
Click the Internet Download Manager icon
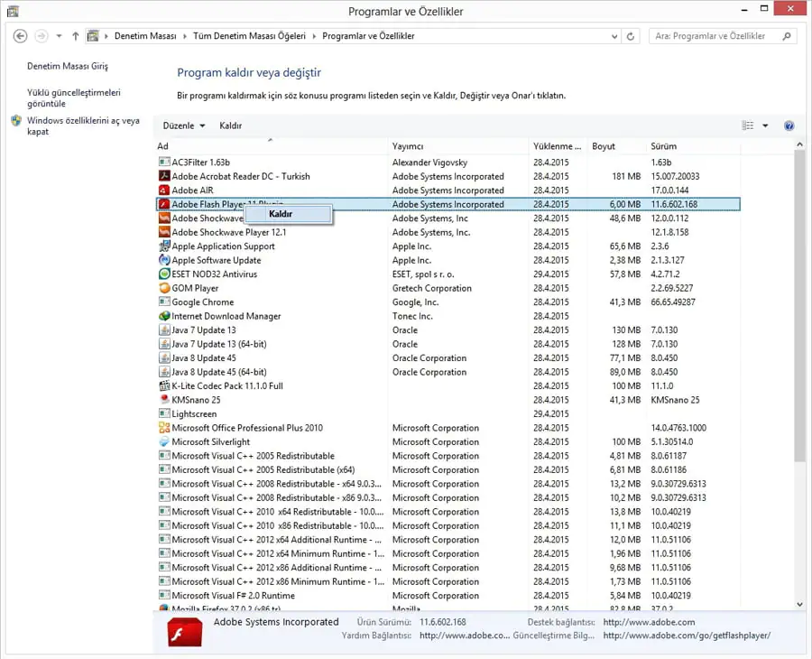pyautogui.click(x=165, y=316)
